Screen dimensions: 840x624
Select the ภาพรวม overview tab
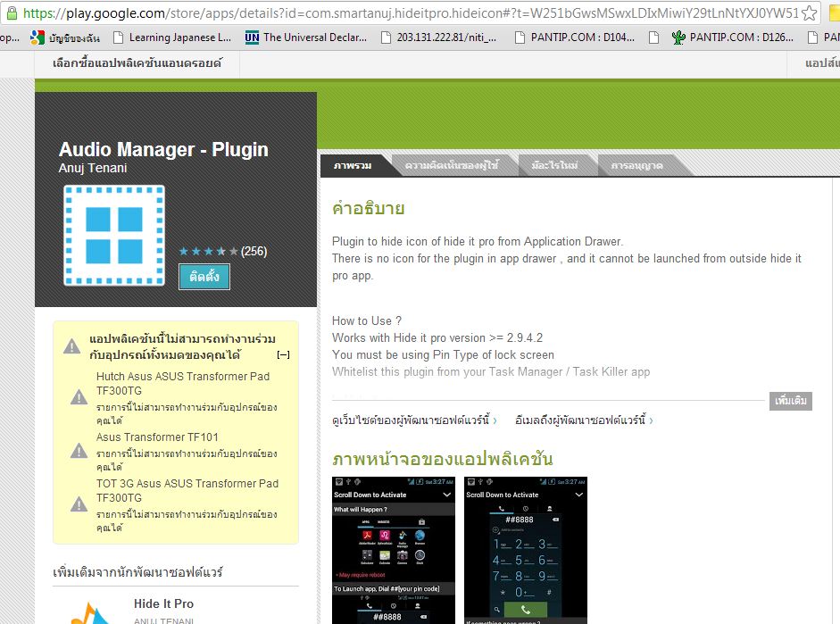click(353, 165)
